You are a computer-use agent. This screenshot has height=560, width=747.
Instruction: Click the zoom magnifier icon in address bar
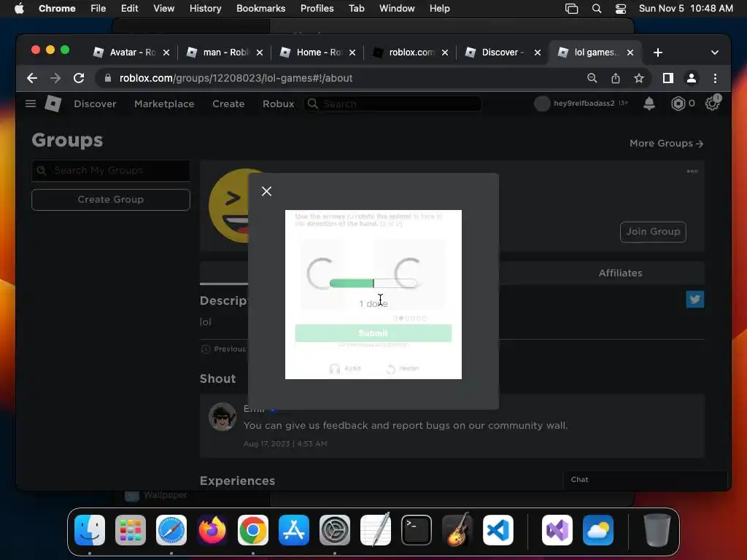point(592,78)
